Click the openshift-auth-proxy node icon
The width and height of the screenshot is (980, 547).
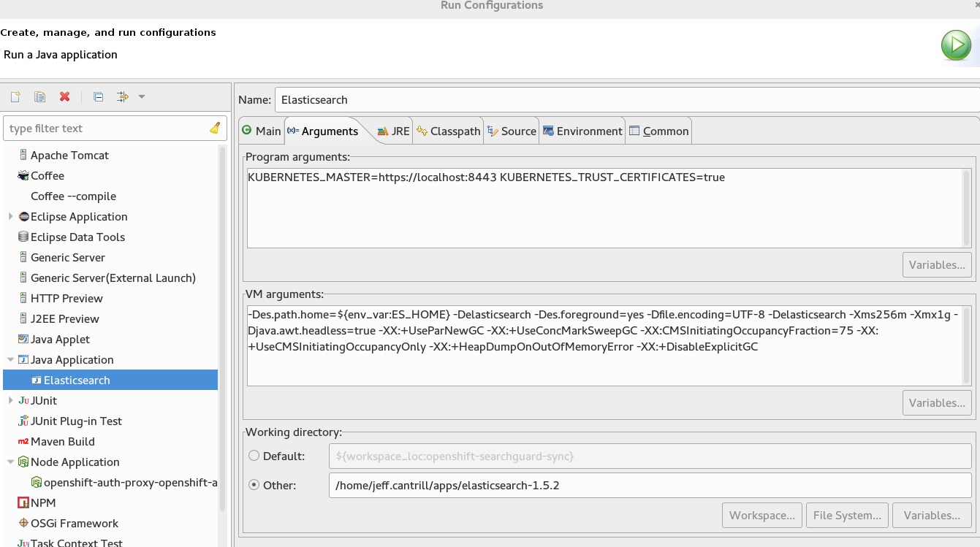37,482
